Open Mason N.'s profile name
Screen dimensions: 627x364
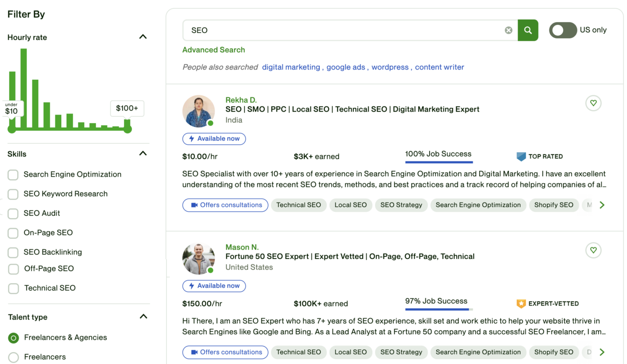tap(242, 247)
